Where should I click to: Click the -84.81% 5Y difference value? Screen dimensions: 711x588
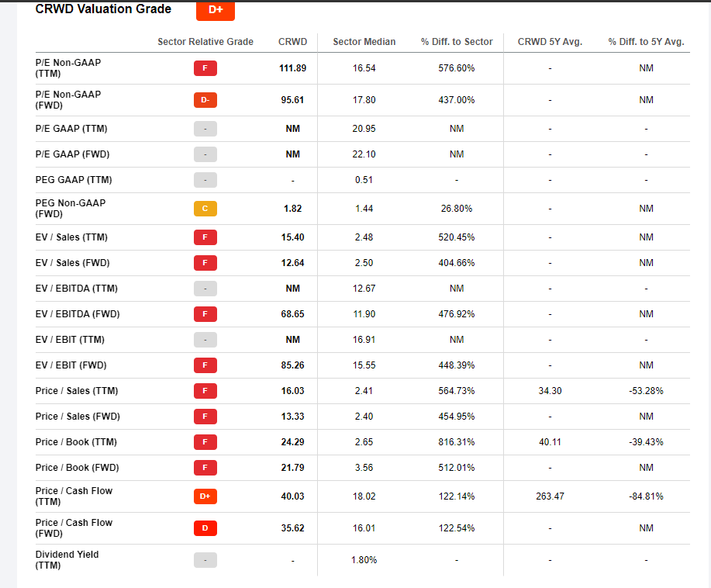click(646, 496)
